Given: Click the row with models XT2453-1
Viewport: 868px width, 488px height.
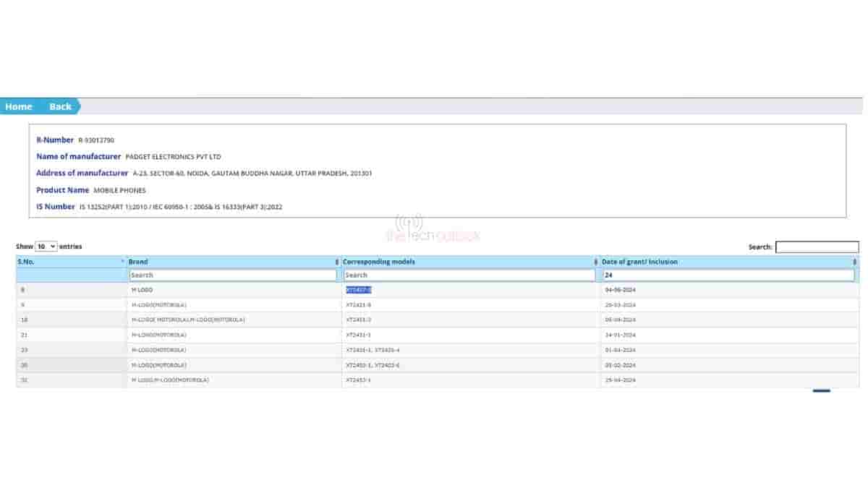Looking at the screenshot, I should click(359, 380).
